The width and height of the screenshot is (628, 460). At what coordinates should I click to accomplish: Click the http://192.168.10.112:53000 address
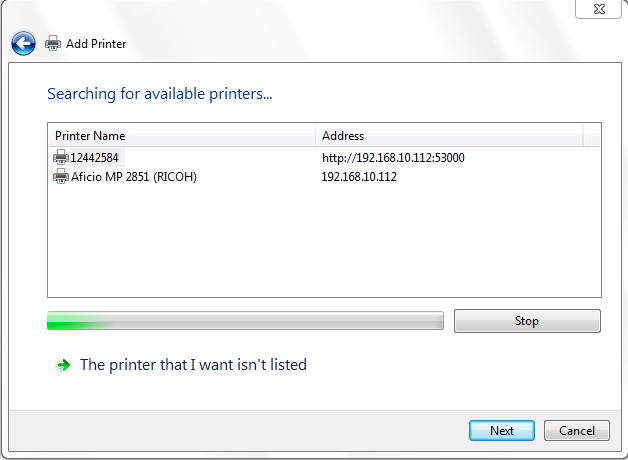(x=393, y=157)
